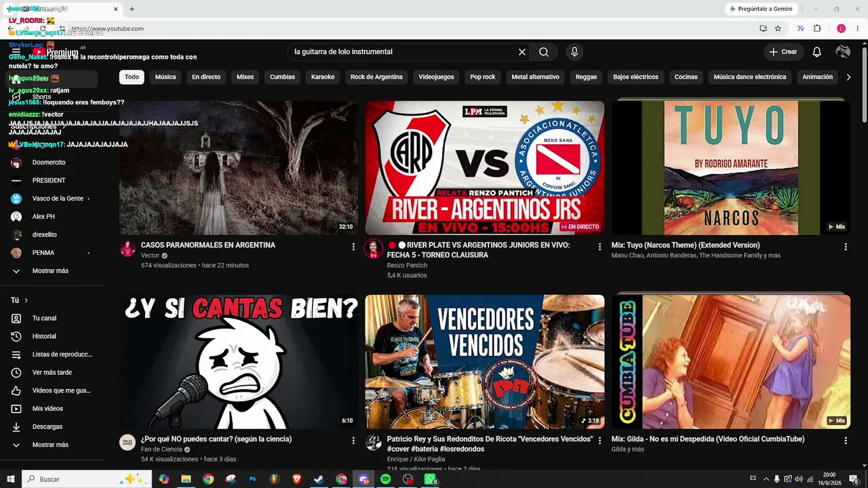The height and width of the screenshot is (488, 868).
Task: Open the Chrome extensions puzzle icon
Action: pos(817,28)
